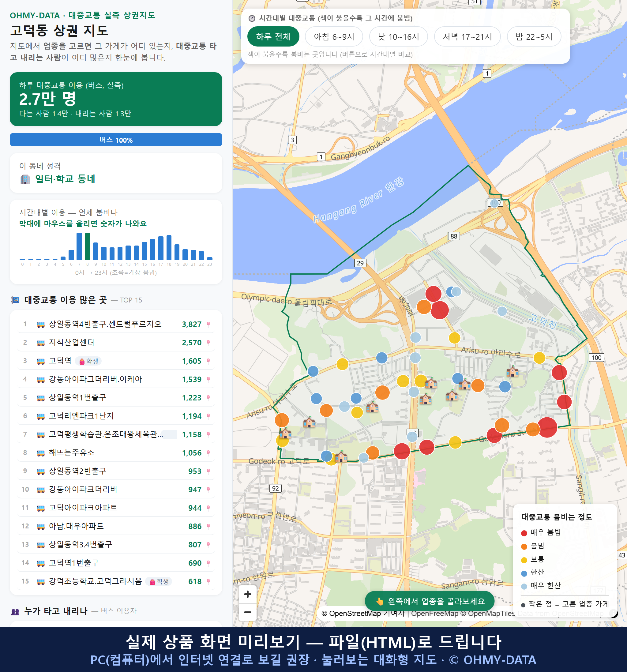This screenshot has width=627, height=672.
Task: Click the 버스 100% blue share bar
Action: pyautogui.click(x=116, y=140)
